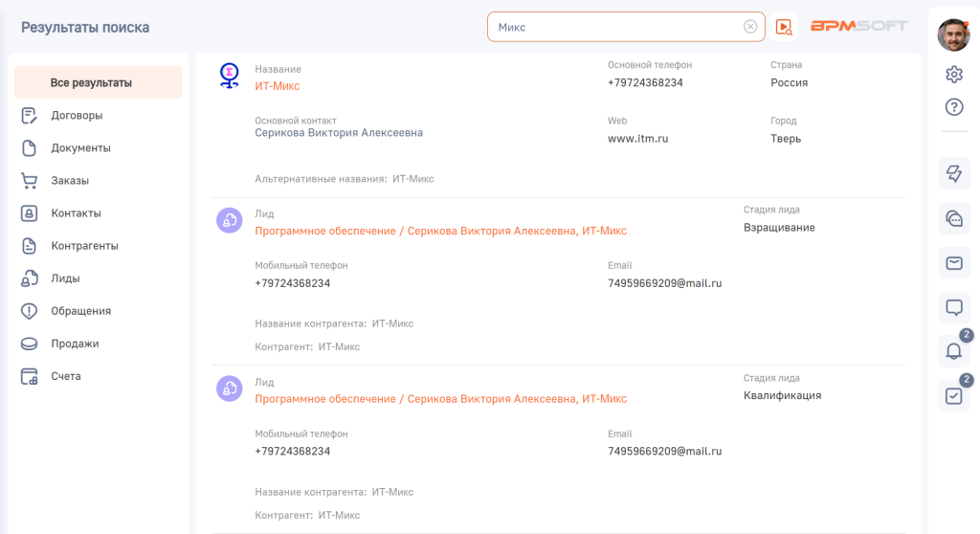980x534 pixels.
Task: Filter results by Договоры
Action: (x=77, y=116)
